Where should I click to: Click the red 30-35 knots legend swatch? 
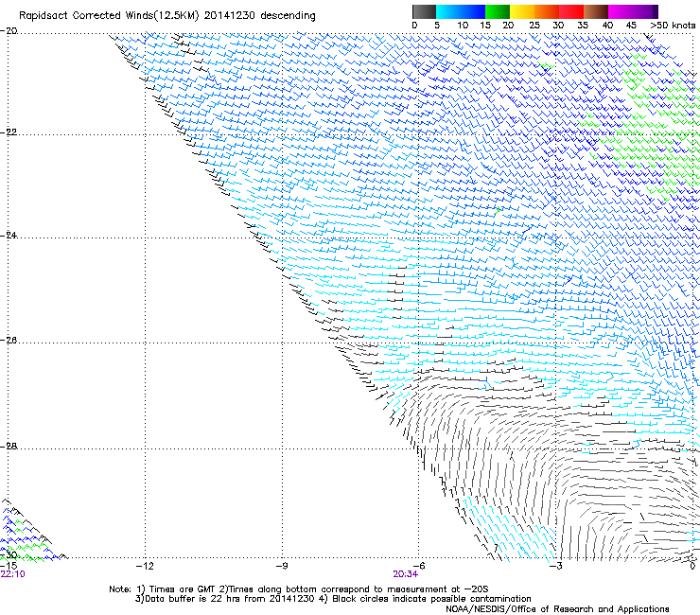571,11
